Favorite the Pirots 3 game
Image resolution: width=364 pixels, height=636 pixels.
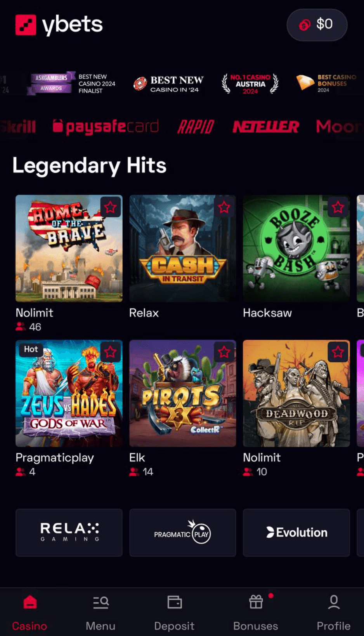[x=224, y=352]
